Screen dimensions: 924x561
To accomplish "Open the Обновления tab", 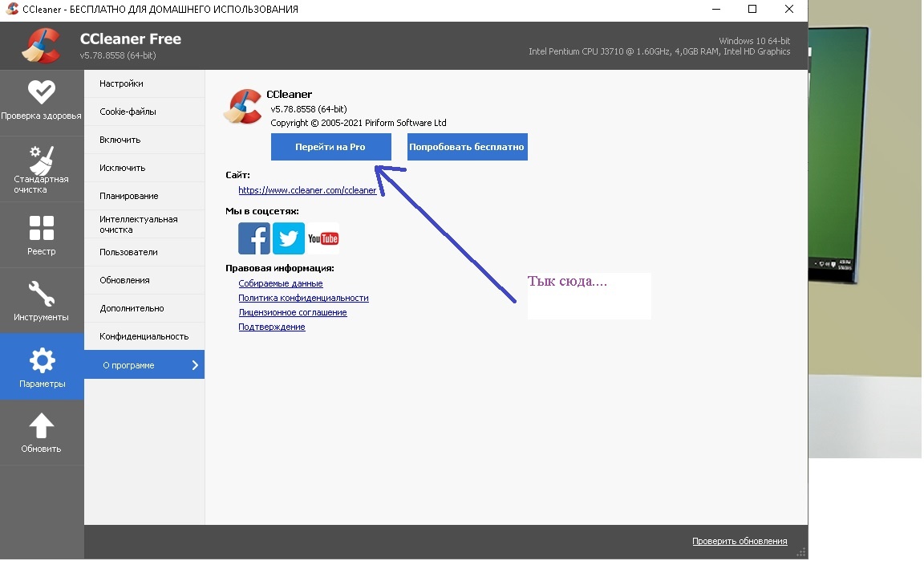I will 144,280.
